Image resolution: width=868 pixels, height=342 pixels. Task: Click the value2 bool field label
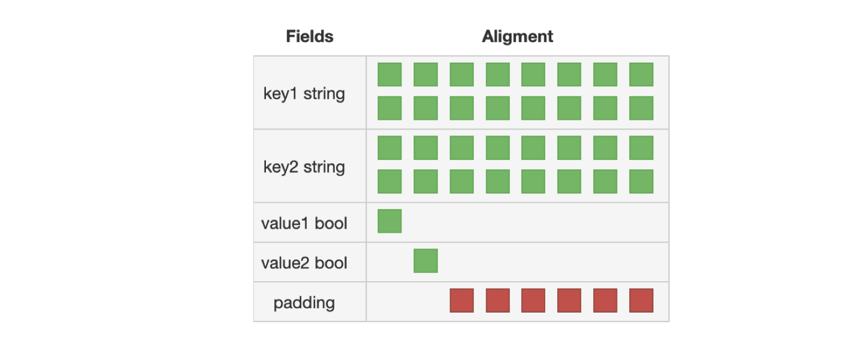[304, 263]
